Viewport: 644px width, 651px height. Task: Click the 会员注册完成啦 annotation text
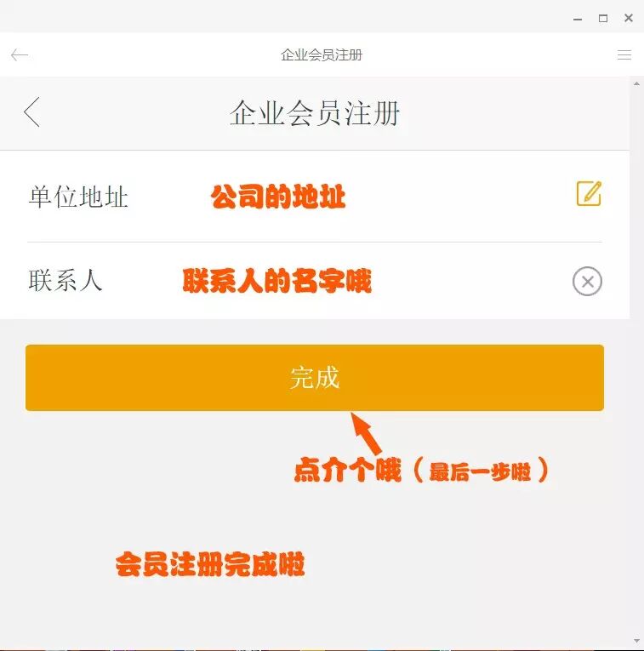coord(210,564)
